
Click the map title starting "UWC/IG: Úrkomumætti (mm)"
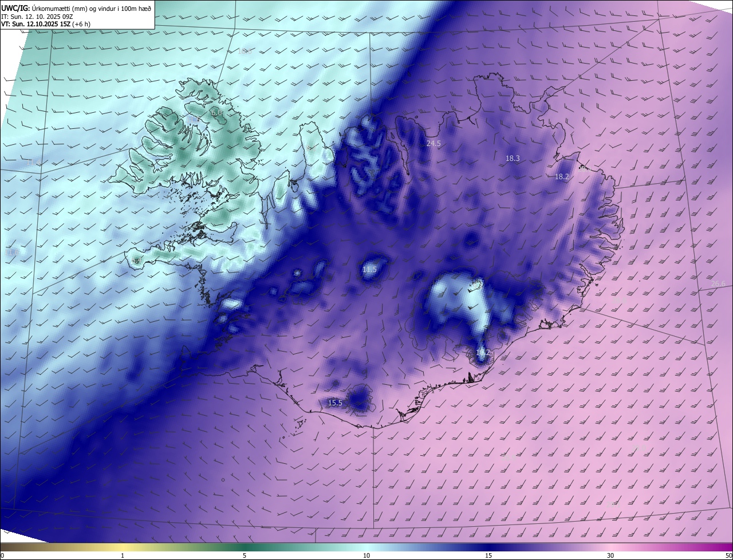coord(76,7)
